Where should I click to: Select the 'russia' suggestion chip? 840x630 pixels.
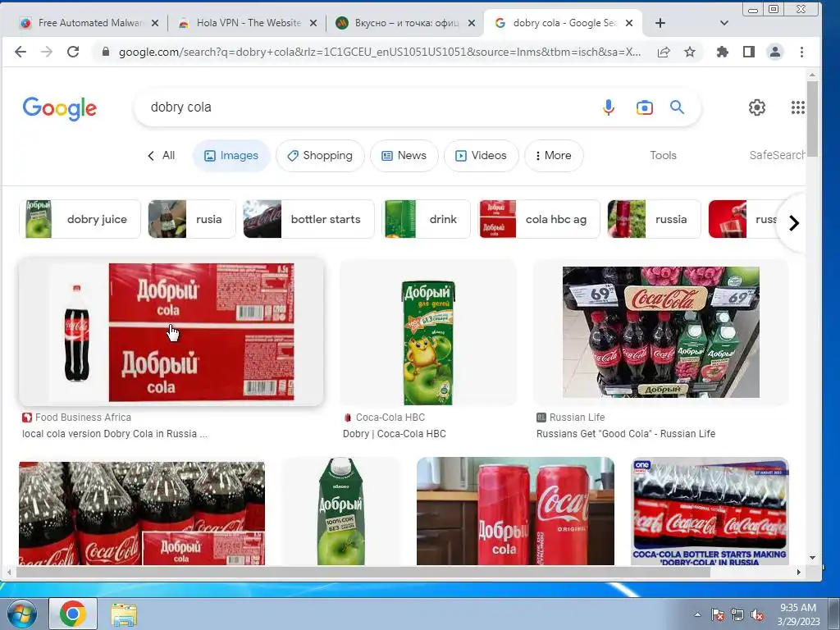point(654,219)
